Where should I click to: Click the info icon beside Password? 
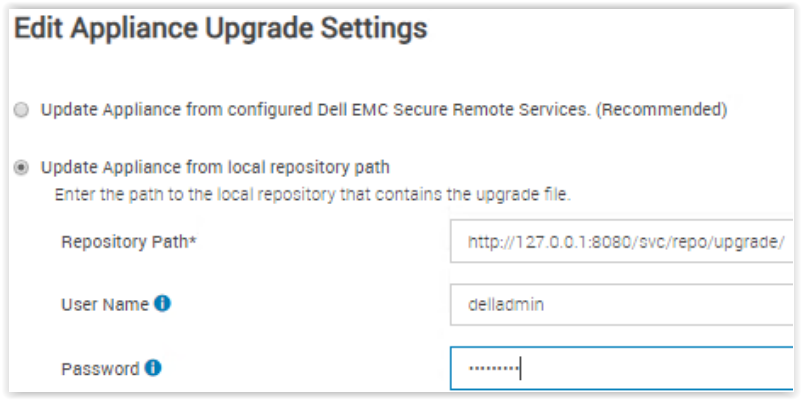tap(153, 368)
